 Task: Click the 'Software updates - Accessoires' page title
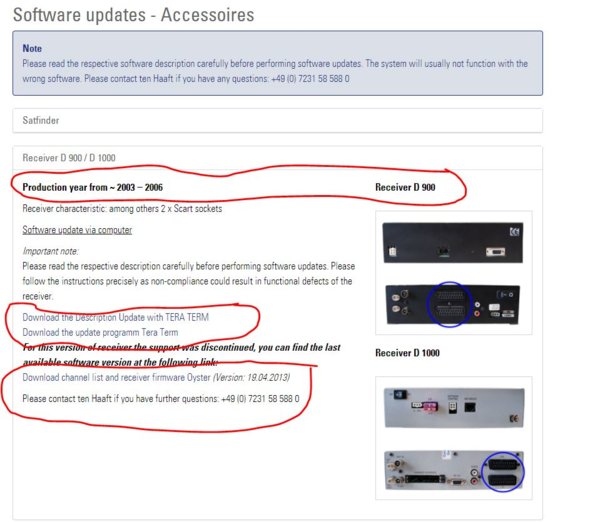point(133,15)
